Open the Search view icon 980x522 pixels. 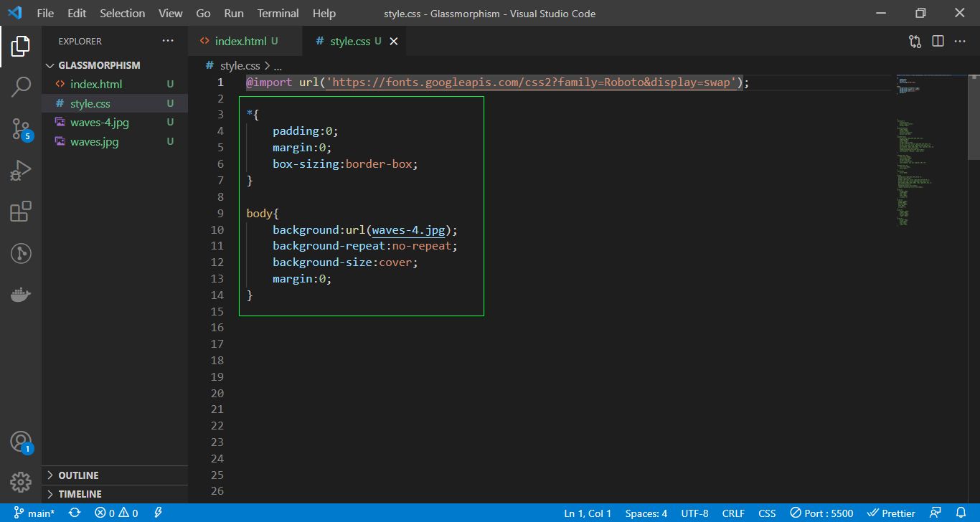21,87
